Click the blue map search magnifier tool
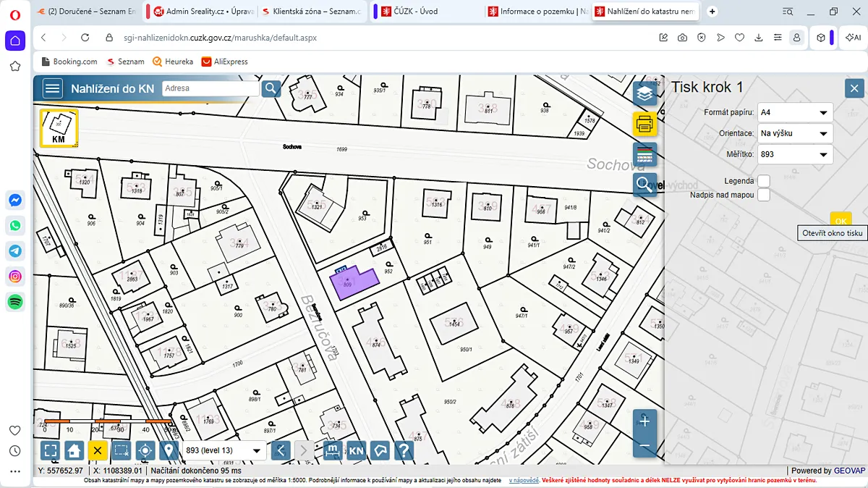Viewport: 868px width, 488px height. click(644, 185)
